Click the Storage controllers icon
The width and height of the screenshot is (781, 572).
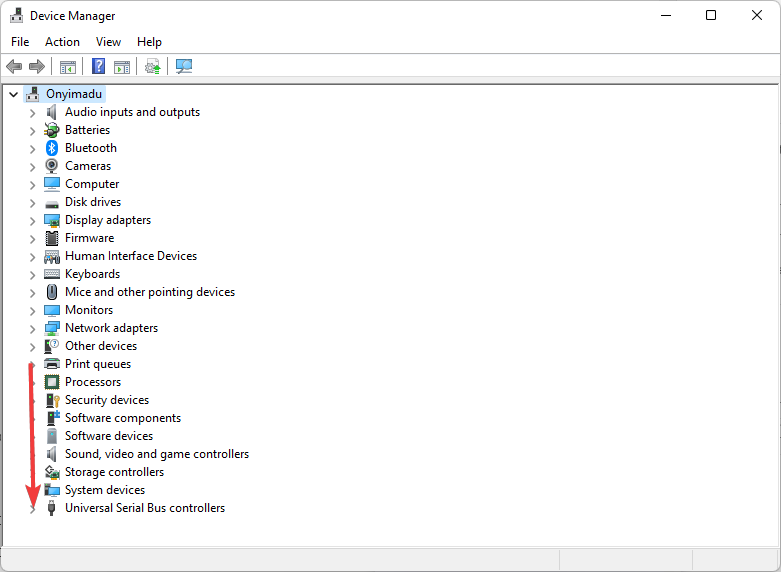(52, 472)
